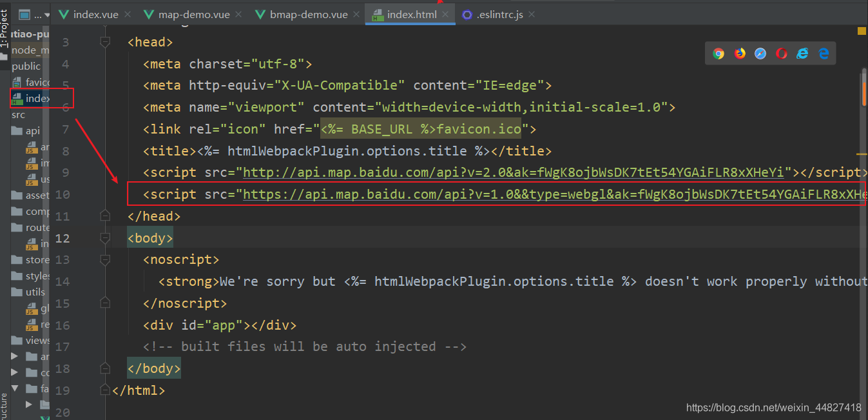Screen dimensions: 868x420
Task: Click the inspection warning indicator at editor top-right
Action: click(x=862, y=30)
